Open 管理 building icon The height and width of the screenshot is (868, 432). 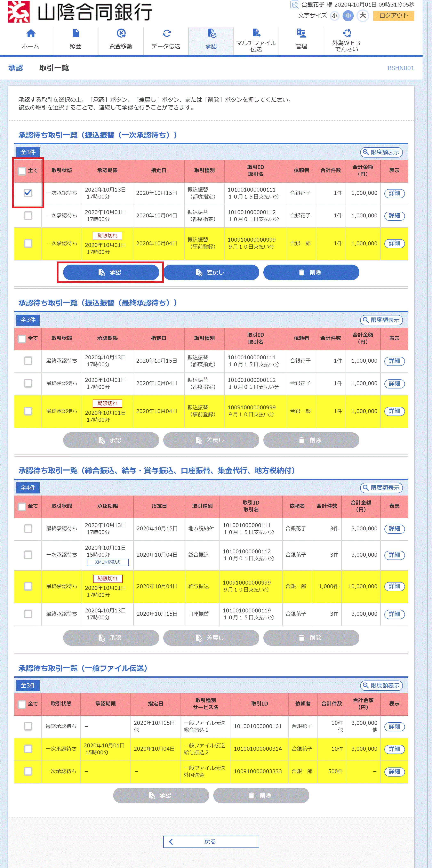(301, 33)
